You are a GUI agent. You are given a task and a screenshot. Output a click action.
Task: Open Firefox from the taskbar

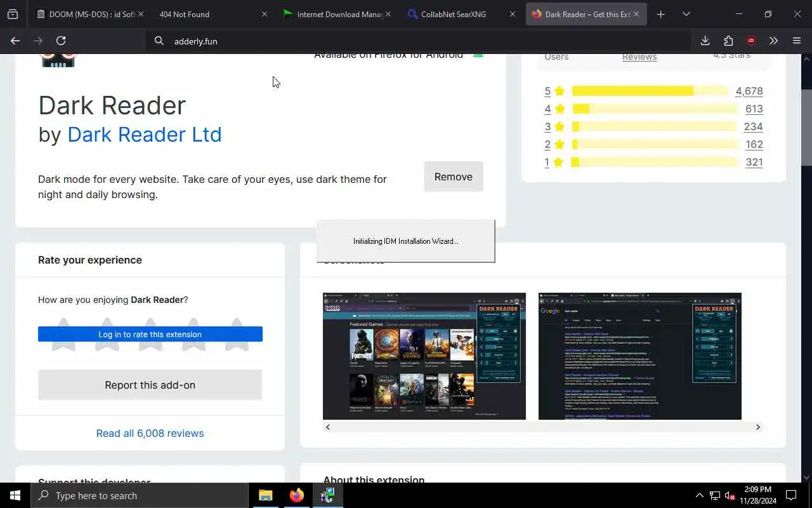pos(296,495)
